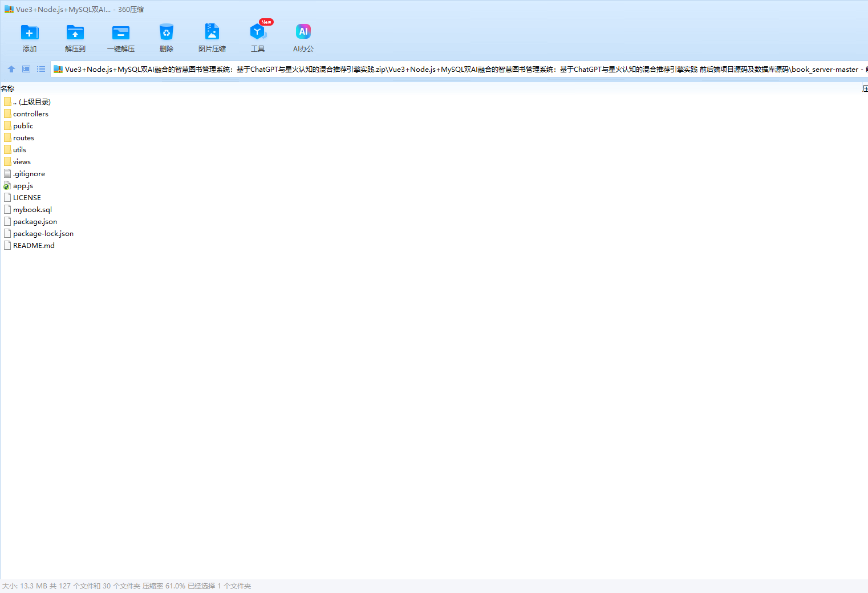
Task: Click the routes folder icon
Action: (x=7, y=137)
